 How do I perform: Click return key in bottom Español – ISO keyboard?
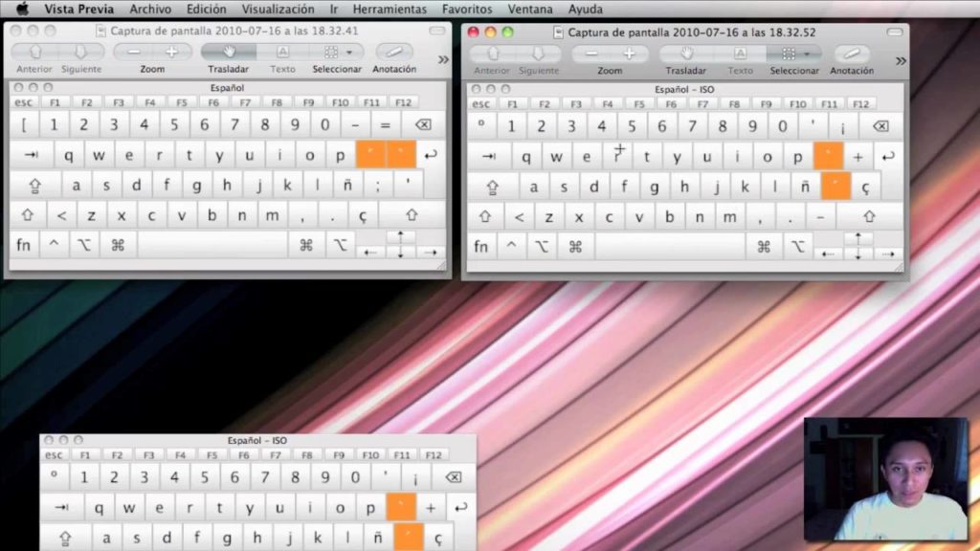(461, 507)
